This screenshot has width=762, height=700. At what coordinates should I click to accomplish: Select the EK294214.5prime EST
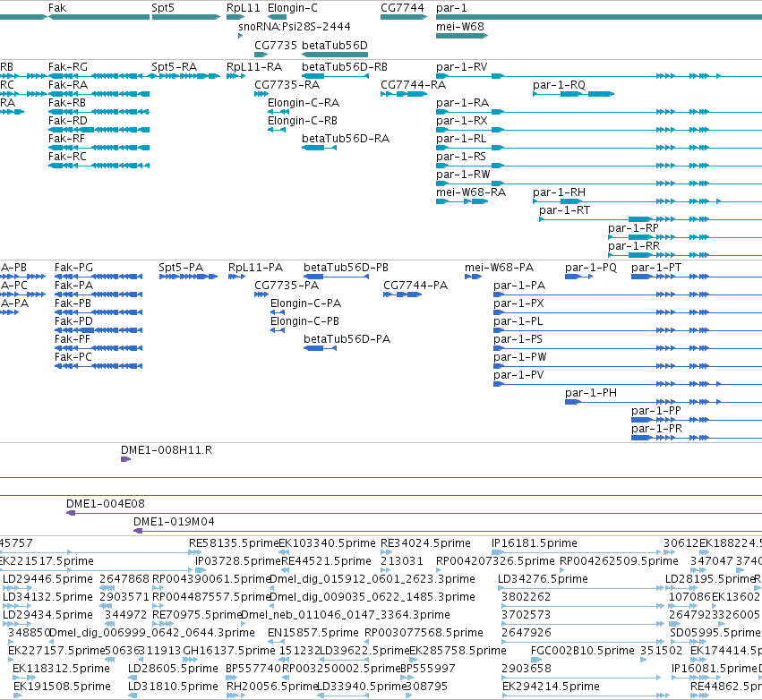[x=585, y=696]
